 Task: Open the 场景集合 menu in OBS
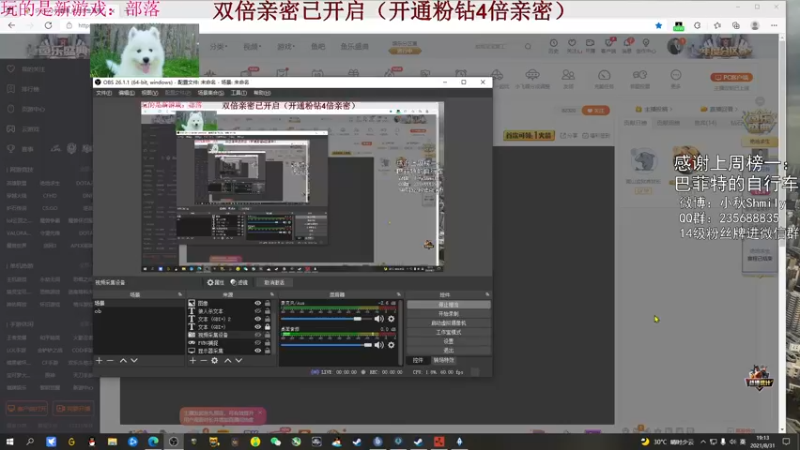(x=211, y=93)
